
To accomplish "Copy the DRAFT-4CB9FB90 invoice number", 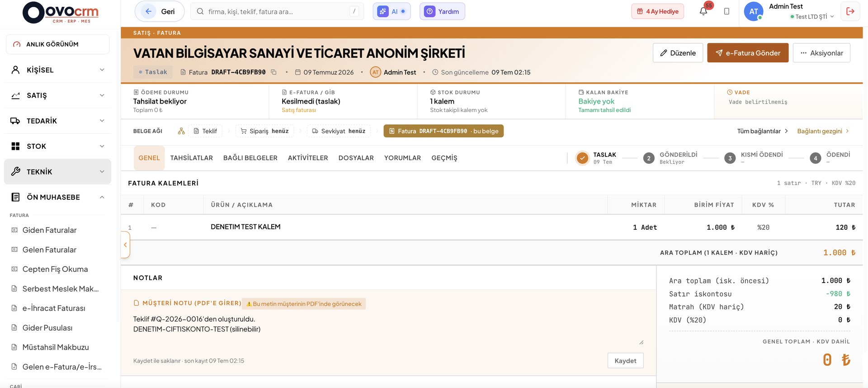I will click(274, 72).
